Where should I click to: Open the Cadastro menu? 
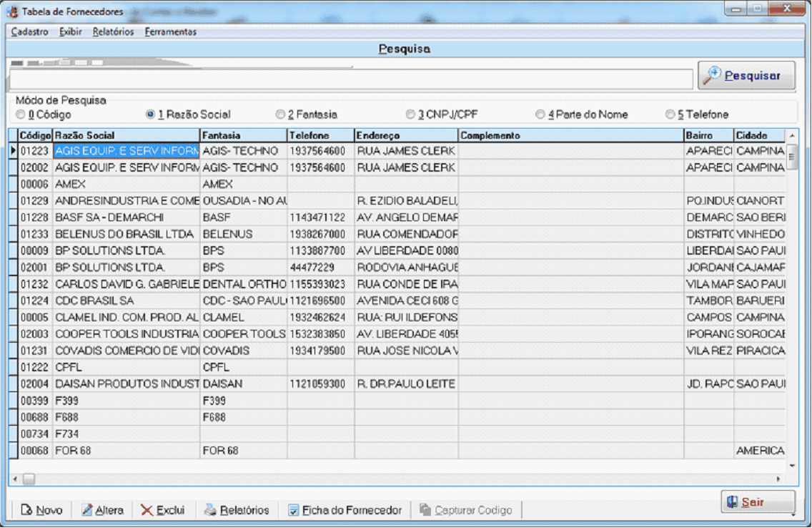(30, 31)
